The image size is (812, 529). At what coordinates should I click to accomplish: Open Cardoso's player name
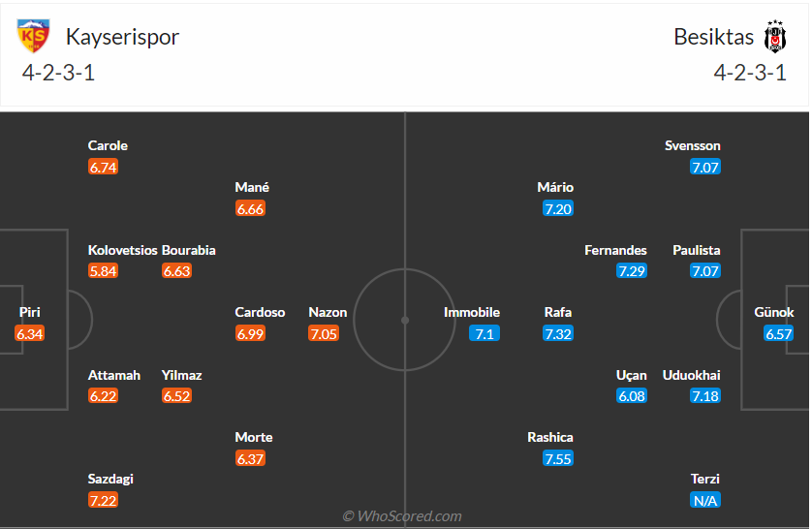pyautogui.click(x=260, y=312)
